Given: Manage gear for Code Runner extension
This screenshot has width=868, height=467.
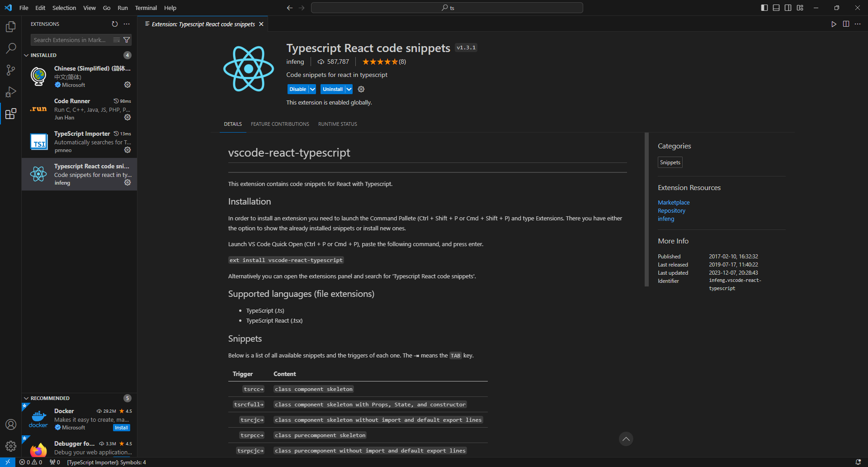Looking at the screenshot, I should 127,117.
